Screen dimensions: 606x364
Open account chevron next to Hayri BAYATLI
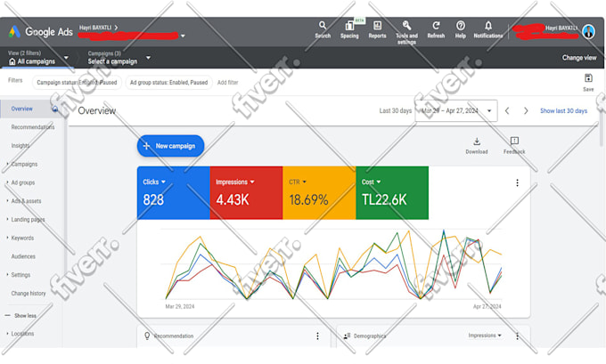(x=116, y=28)
